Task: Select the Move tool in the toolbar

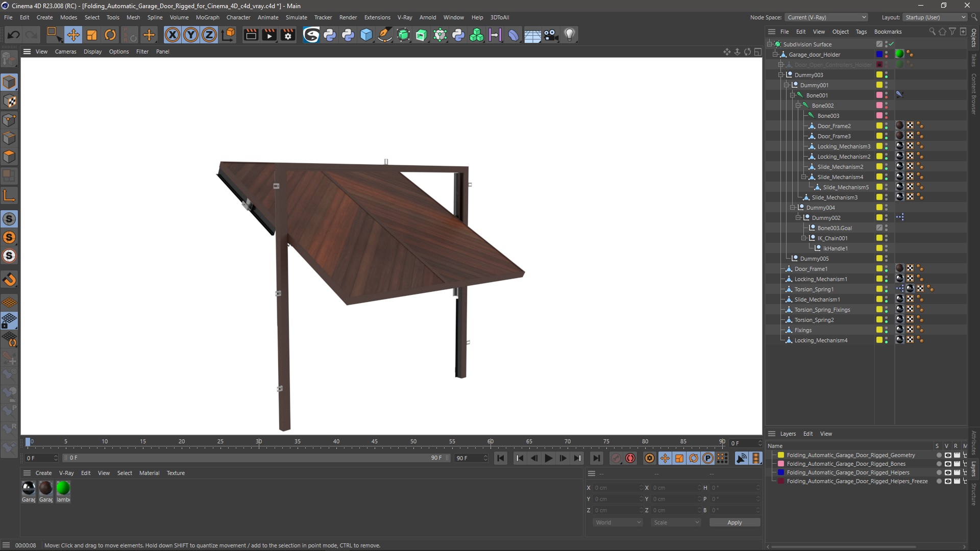Action: pyautogui.click(x=73, y=35)
